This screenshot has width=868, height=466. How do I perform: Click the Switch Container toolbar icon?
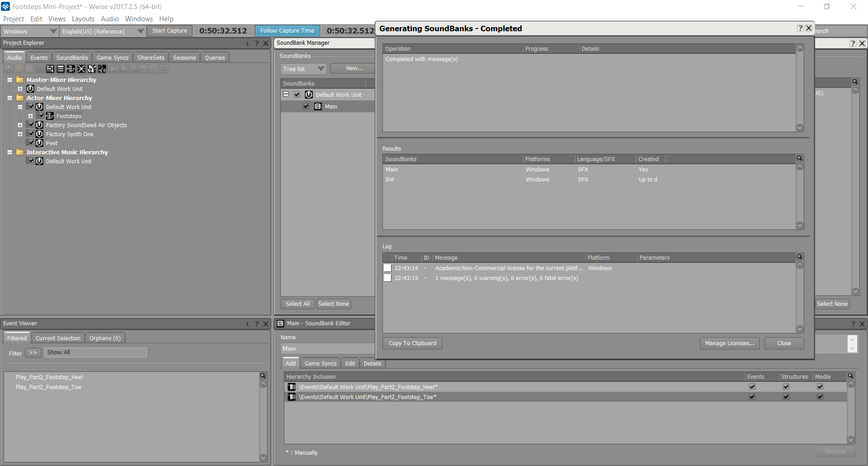(71, 69)
